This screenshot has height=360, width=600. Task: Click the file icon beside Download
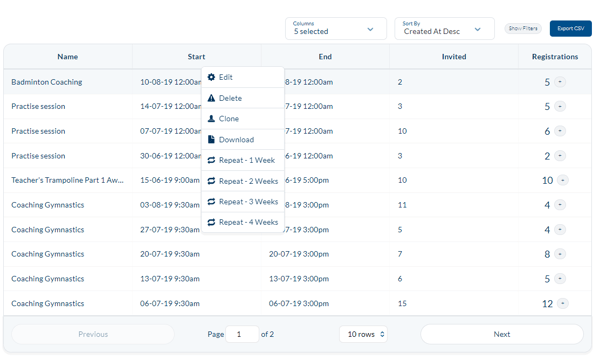[211, 139]
